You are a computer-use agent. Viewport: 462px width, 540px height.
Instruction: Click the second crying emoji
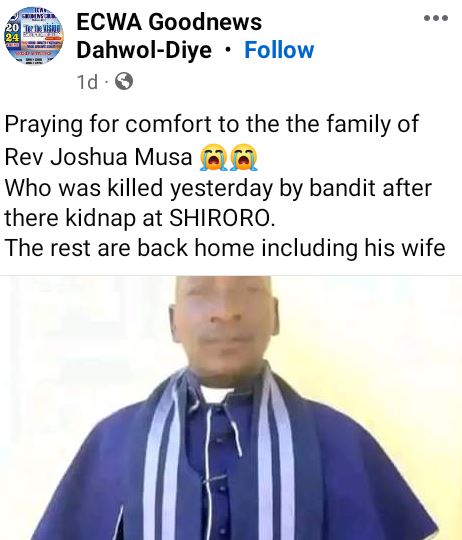[x=244, y=157]
